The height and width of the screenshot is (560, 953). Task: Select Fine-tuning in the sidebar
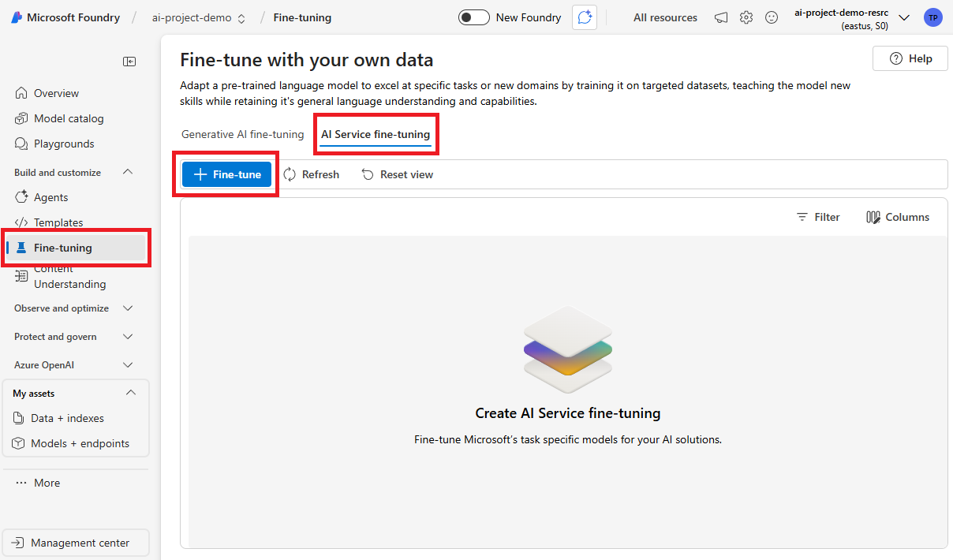pos(76,248)
